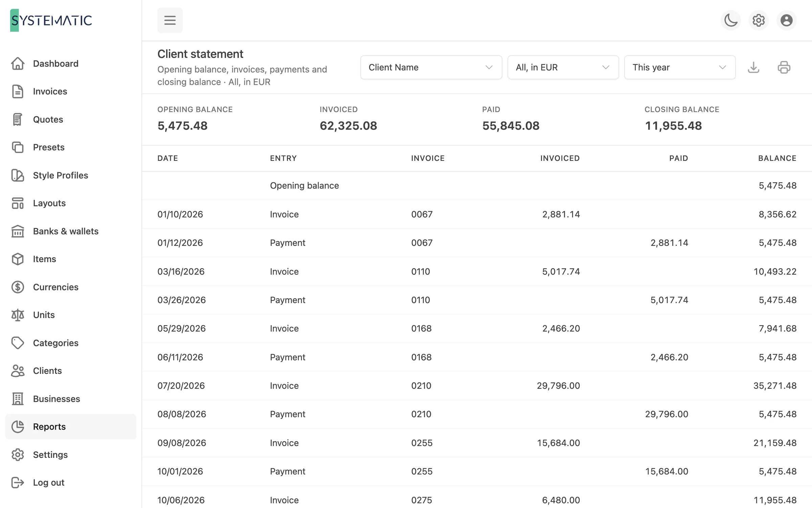The width and height of the screenshot is (812, 508).
Task: Click the Items cube icon
Action: [18, 259]
